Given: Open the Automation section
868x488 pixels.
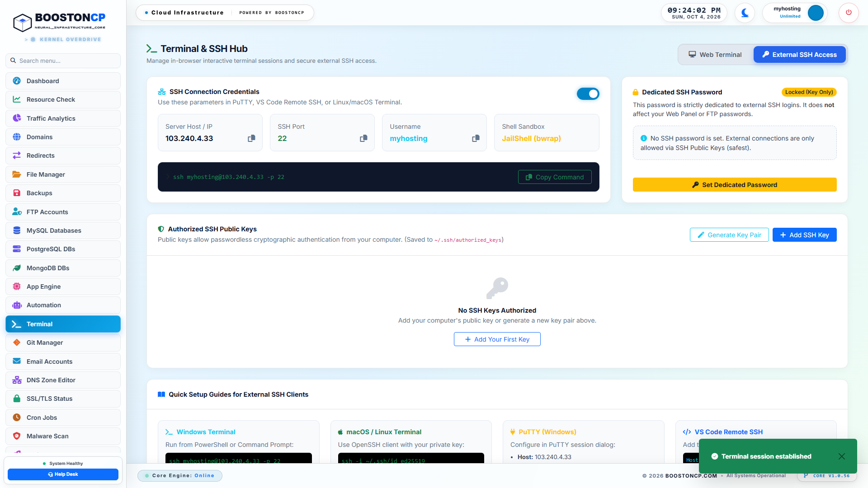Looking at the screenshot, I should click(63, 305).
